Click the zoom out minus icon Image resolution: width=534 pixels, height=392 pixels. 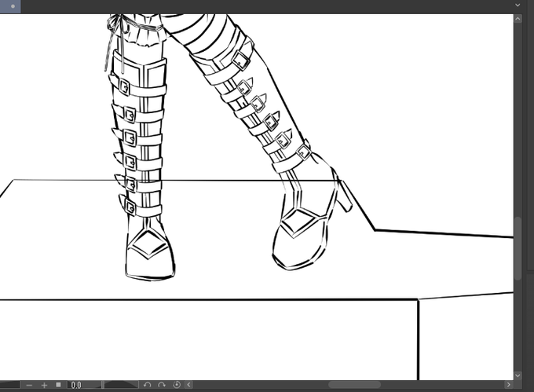point(29,385)
